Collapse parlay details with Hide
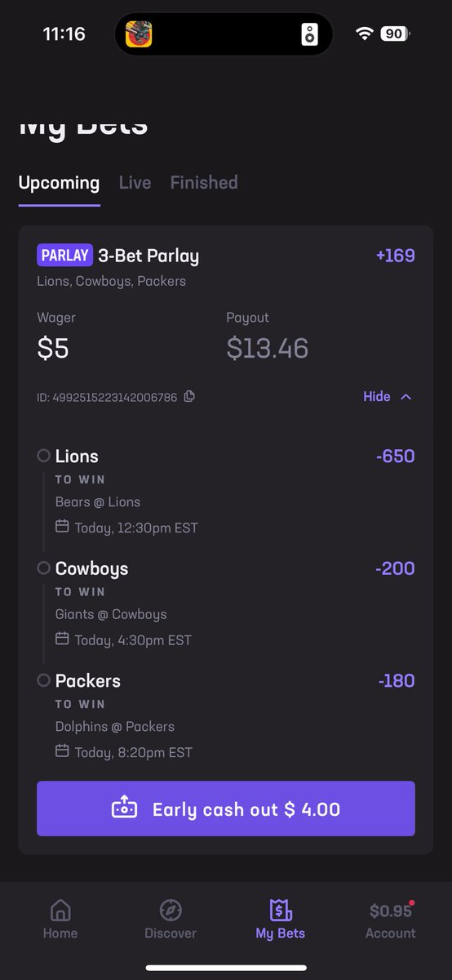The width and height of the screenshot is (452, 980). tap(377, 397)
